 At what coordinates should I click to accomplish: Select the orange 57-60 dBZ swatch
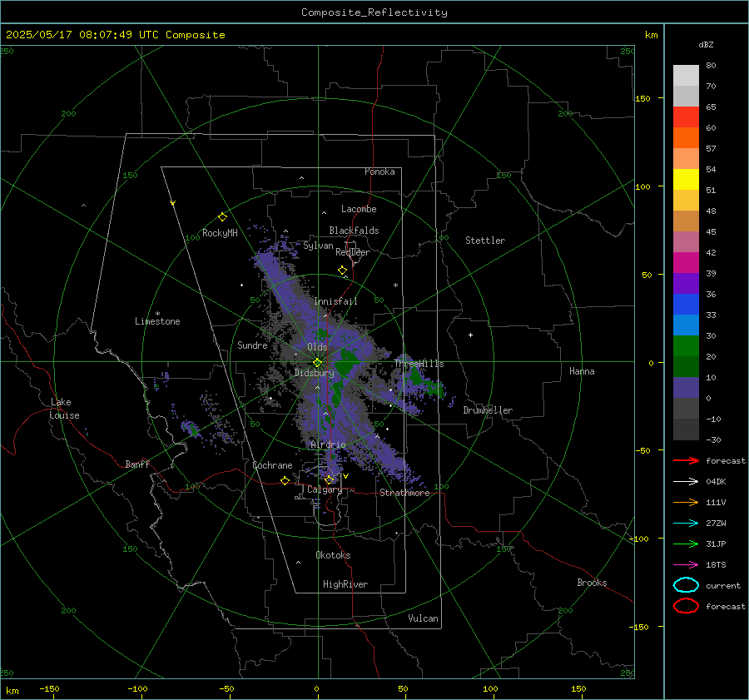[686, 138]
